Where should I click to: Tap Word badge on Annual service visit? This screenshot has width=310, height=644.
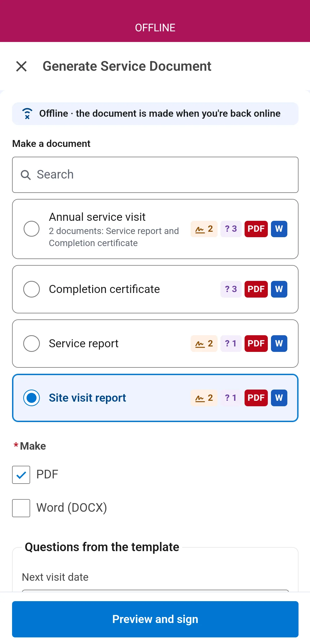279,229
